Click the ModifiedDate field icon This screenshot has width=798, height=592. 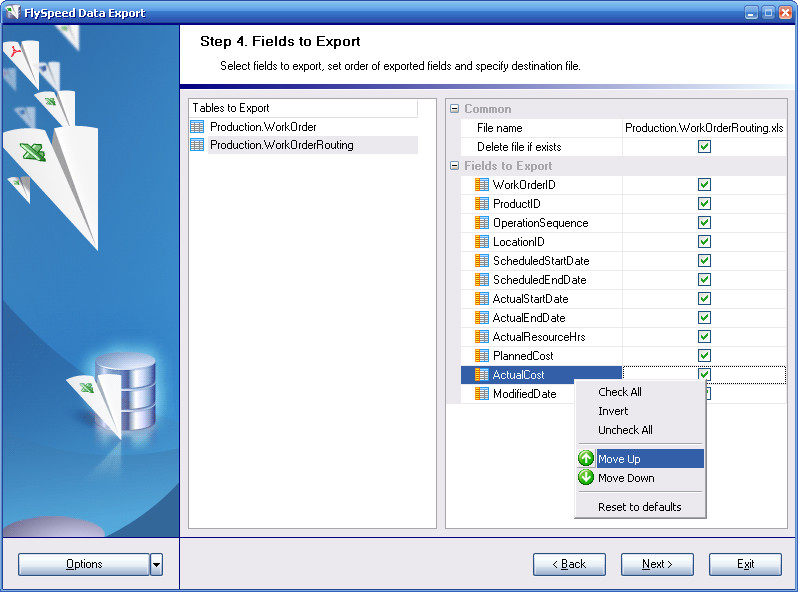pos(481,393)
